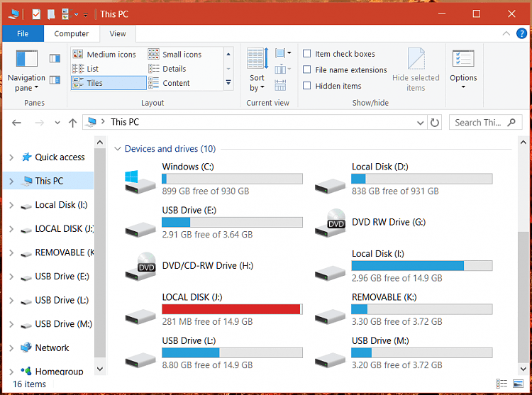Expand the layout gallery More arrow
This screenshot has height=395, width=532.
click(x=228, y=83)
